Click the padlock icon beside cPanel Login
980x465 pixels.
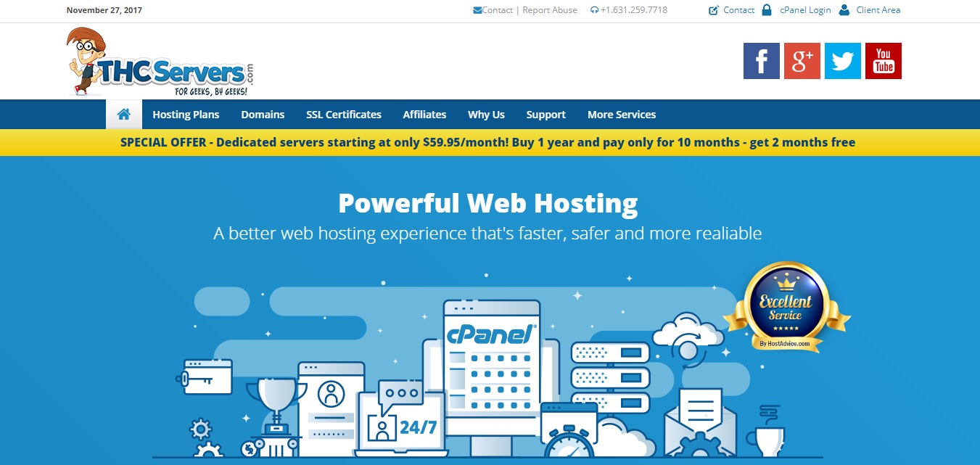tap(767, 10)
